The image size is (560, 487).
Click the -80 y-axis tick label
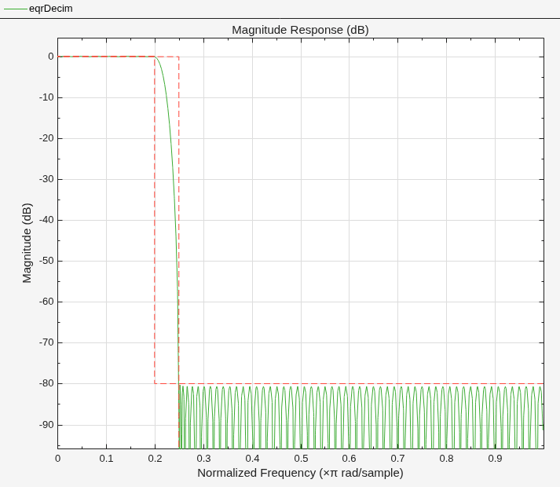point(46,383)
